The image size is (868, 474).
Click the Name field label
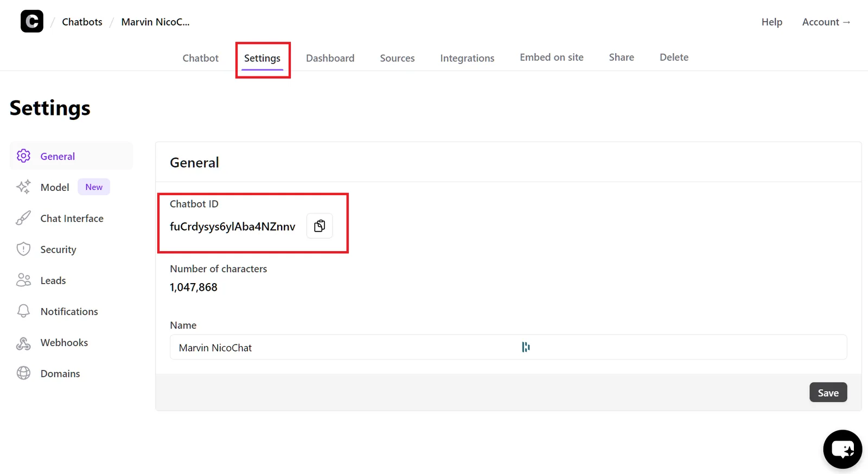(x=183, y=325)
